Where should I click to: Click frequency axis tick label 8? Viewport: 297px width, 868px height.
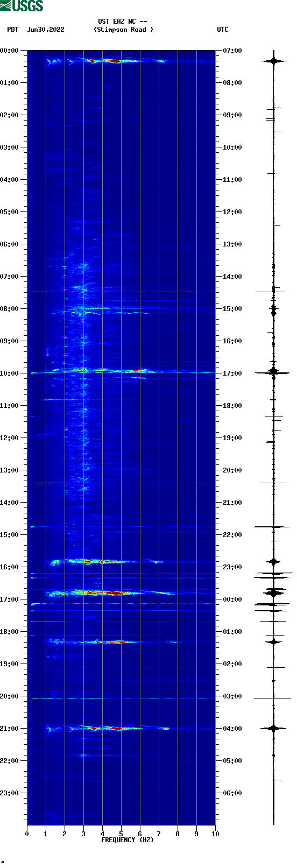[x=178, y=834]
